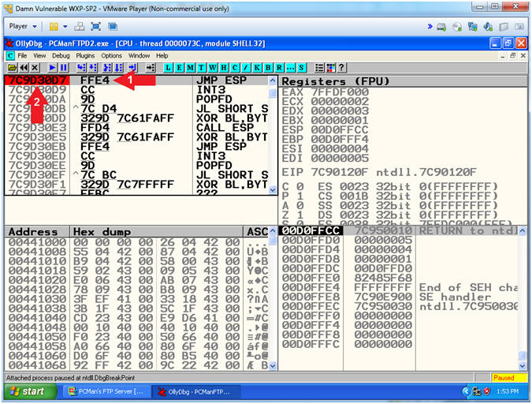
Task: Click the Address column header in dump
Action: click(37, 232)
